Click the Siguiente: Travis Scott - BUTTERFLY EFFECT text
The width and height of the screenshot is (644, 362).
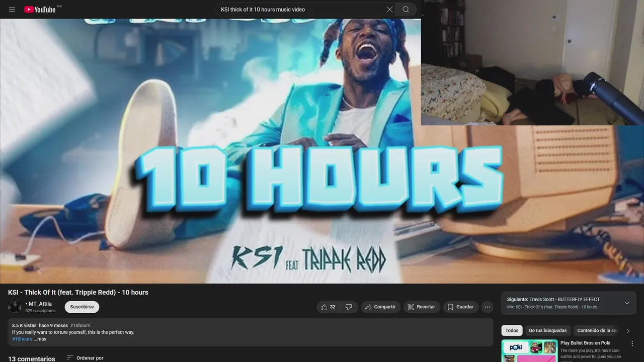(553, 299)
